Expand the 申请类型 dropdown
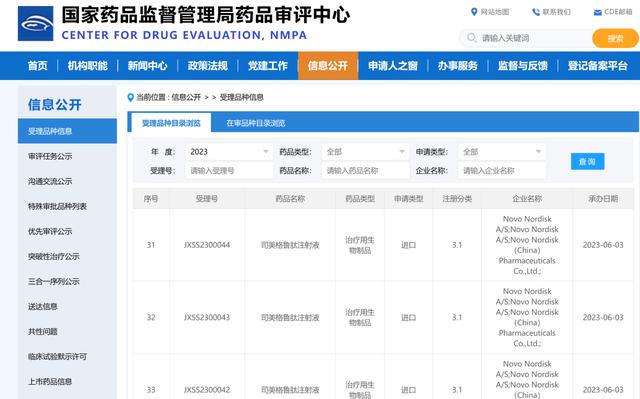This screenshot has height=399, width=640. [x=502, y=152]
